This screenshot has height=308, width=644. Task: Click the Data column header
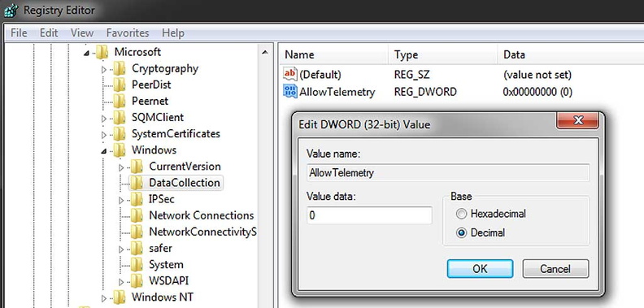(x=570, y=54)
